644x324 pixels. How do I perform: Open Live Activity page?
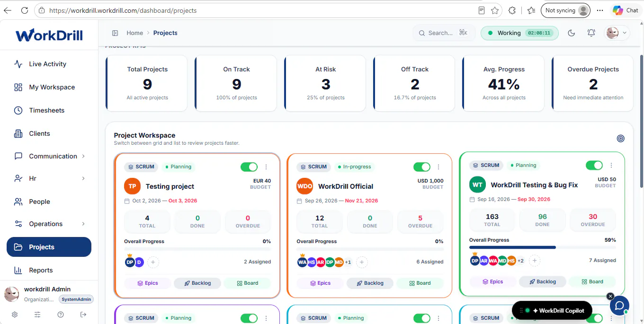coord(49,64)
